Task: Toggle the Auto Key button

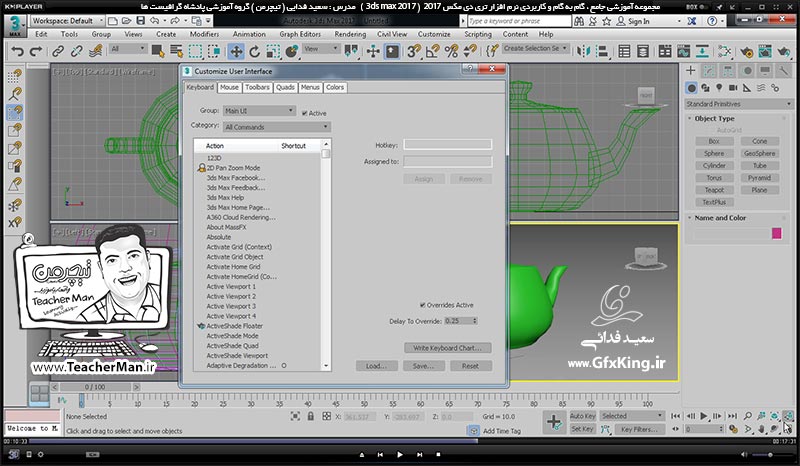Action: coord(583,416)
